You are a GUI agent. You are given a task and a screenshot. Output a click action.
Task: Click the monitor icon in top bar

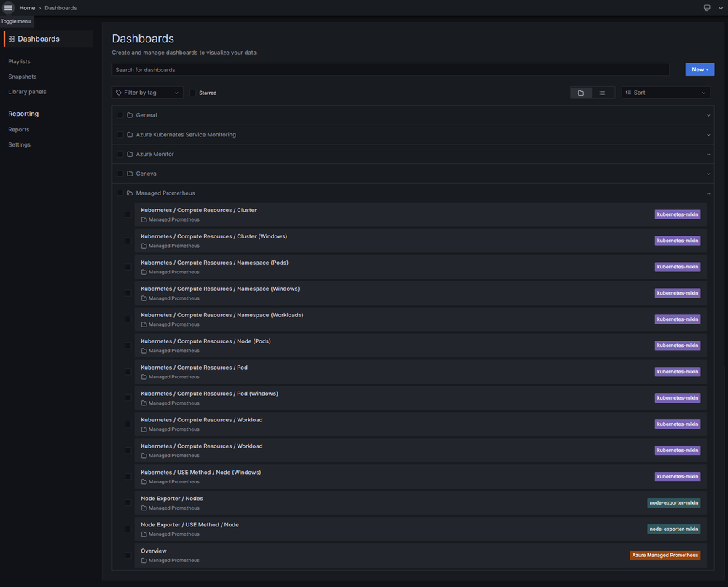[706, 8]
